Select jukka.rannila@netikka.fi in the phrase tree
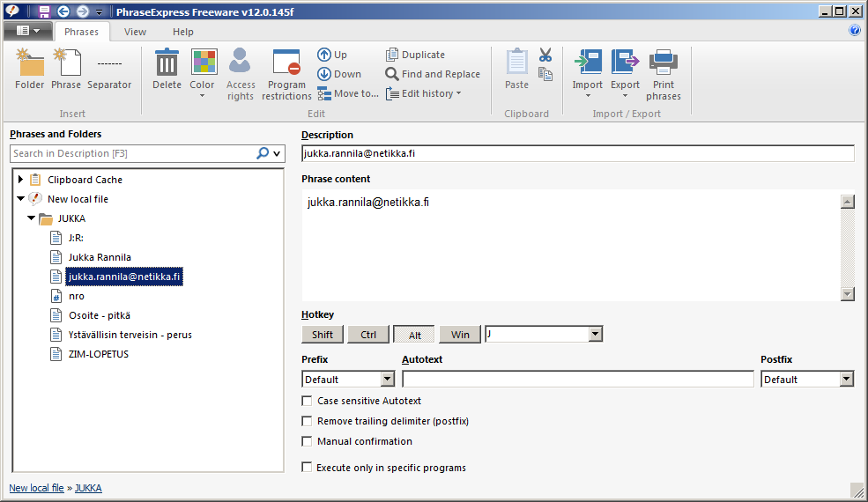The width and height of the screenshot is (868, 502). pos(124,277)
